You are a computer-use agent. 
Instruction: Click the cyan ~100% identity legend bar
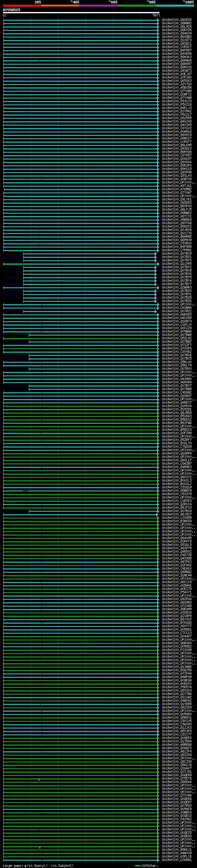point(175,6)
